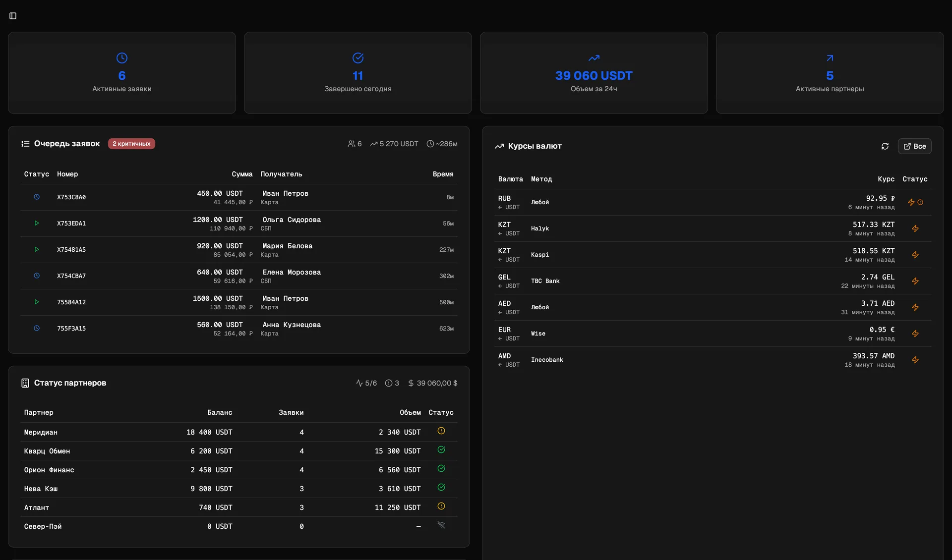The height and width of the screenshot is (560, 952).
Task: Click lightning status icon for Halyk rate
Action: coord(915,228)
